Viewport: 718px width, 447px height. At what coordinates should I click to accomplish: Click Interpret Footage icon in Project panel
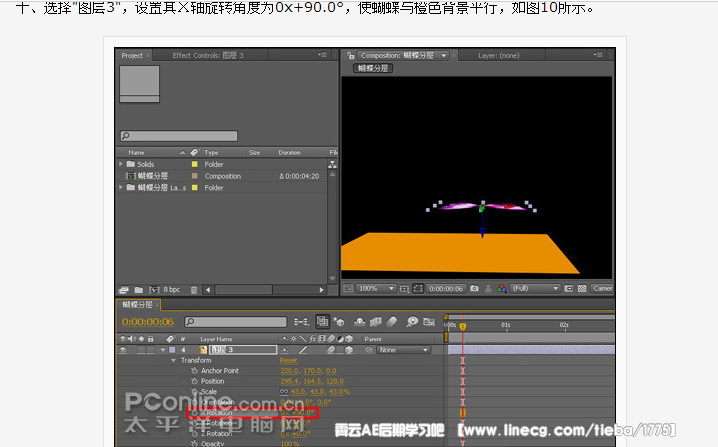124,290
